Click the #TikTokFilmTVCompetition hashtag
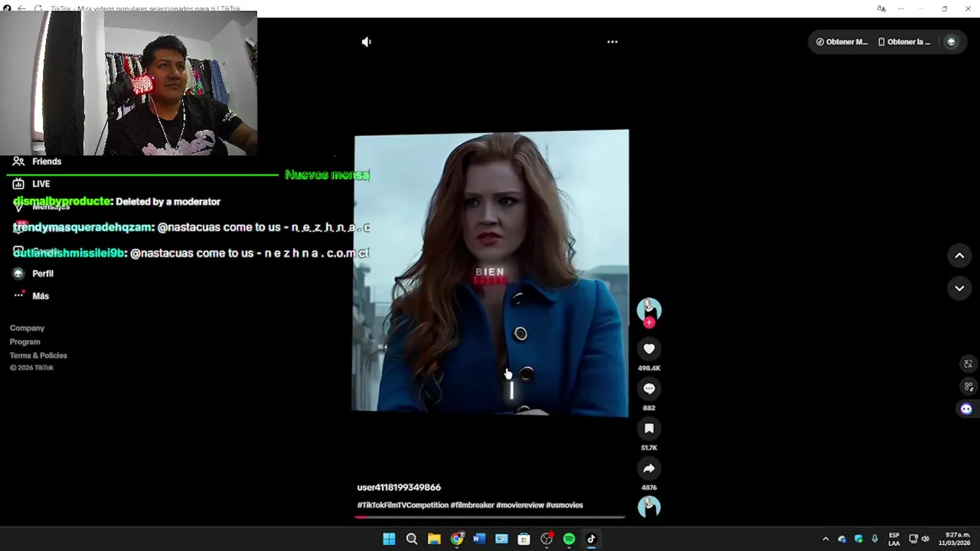 click(403, 505)
